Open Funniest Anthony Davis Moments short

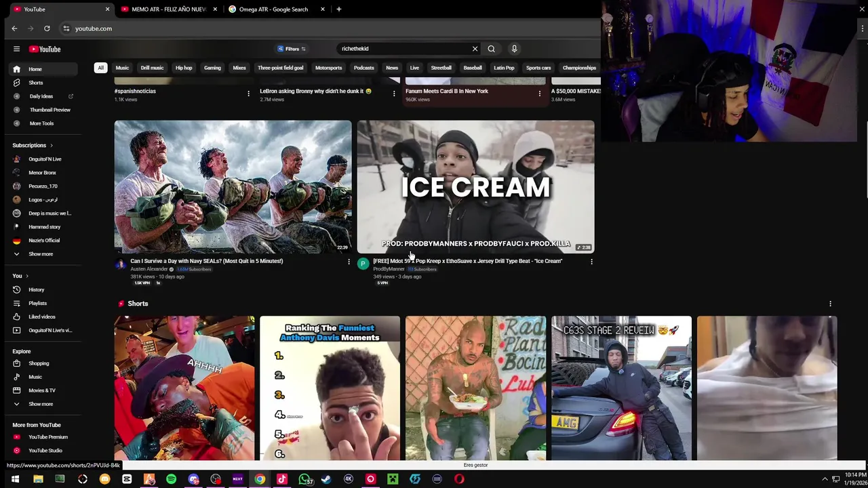pos(330,388)
